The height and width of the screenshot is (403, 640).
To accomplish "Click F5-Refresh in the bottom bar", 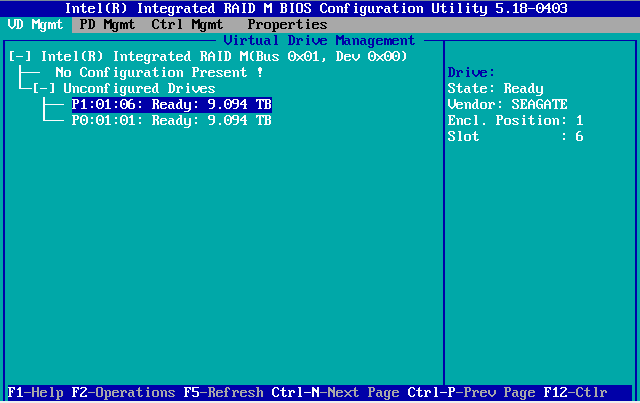I will click(223, 393).
